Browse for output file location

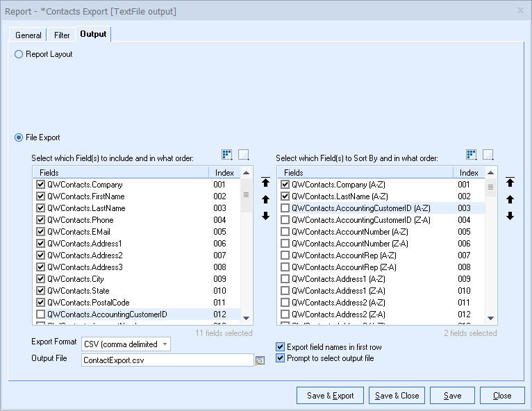[260, 360]
